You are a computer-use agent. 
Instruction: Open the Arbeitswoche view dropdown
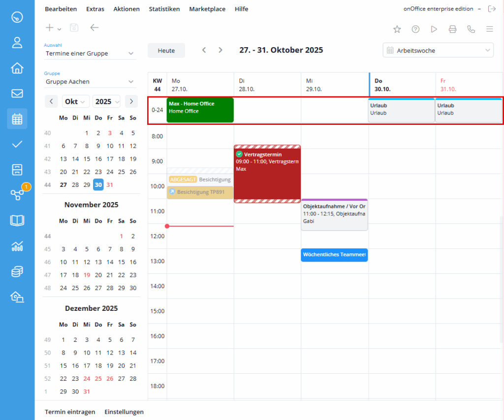point(438,50)
